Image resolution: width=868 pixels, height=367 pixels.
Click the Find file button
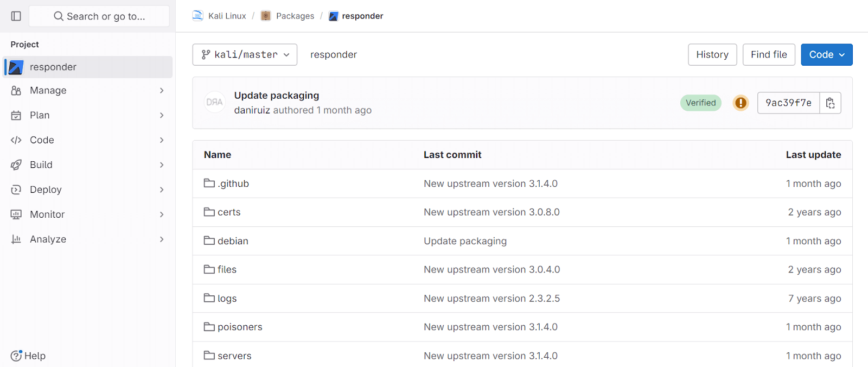click(769, 55)
